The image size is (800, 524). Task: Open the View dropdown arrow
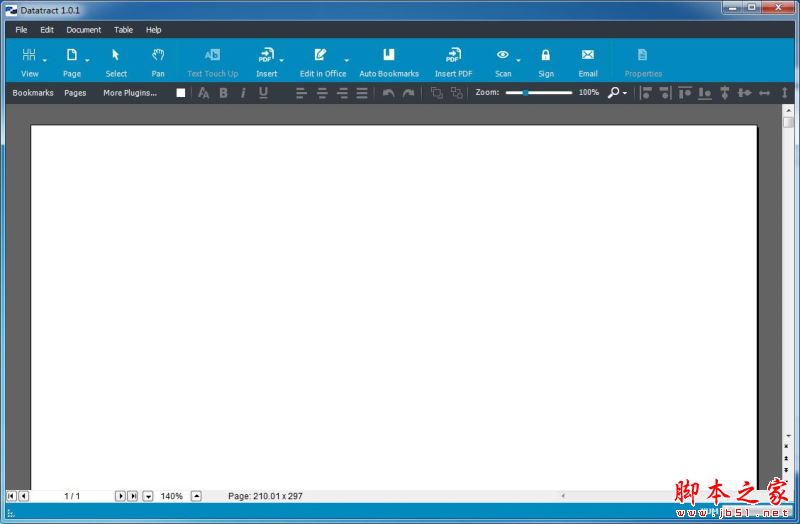click(x=45, y=60)
